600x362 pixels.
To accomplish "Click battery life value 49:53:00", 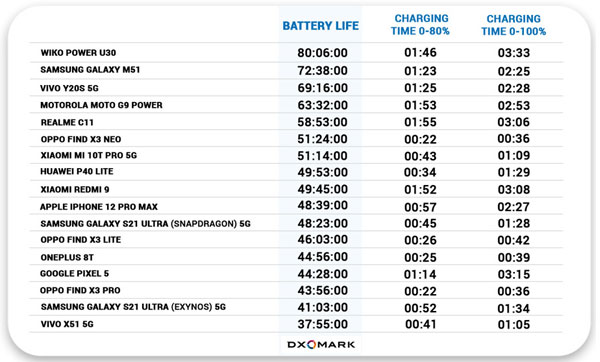I will [323, 172].
